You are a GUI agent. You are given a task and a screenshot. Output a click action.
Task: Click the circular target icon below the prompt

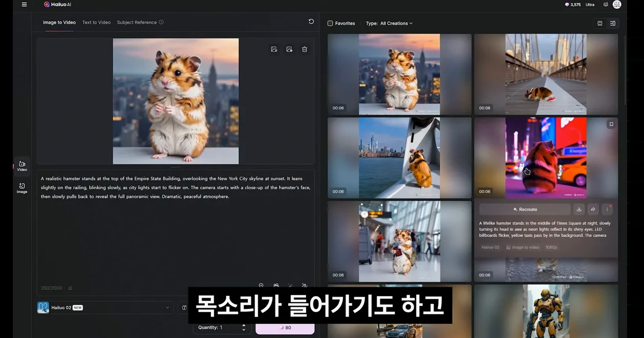tap(261, 286)
